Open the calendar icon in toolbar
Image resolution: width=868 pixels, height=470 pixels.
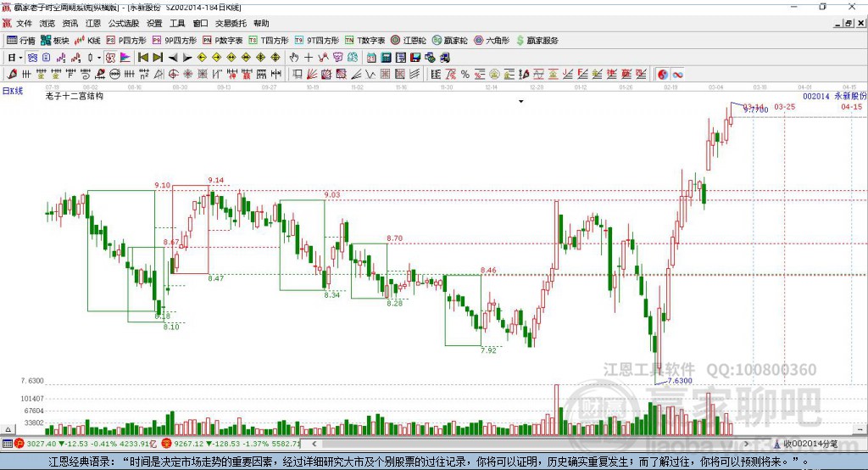(371, 57)
